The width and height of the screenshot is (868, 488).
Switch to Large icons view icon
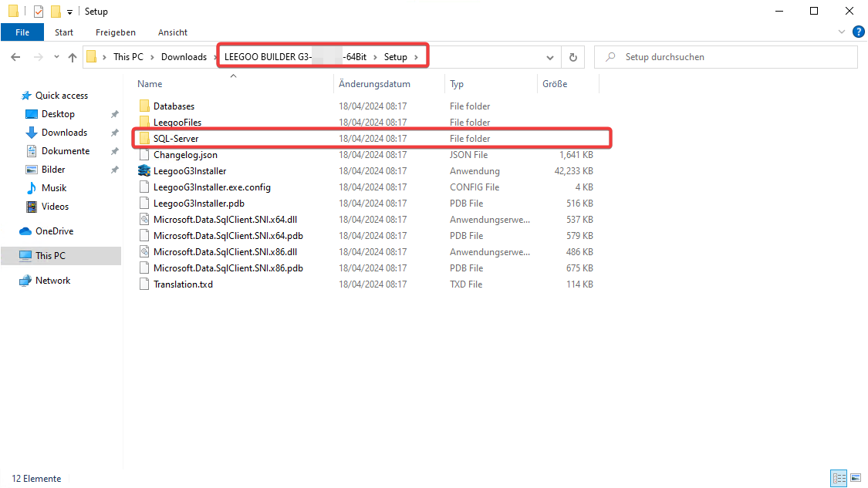[x=856, y=477]
